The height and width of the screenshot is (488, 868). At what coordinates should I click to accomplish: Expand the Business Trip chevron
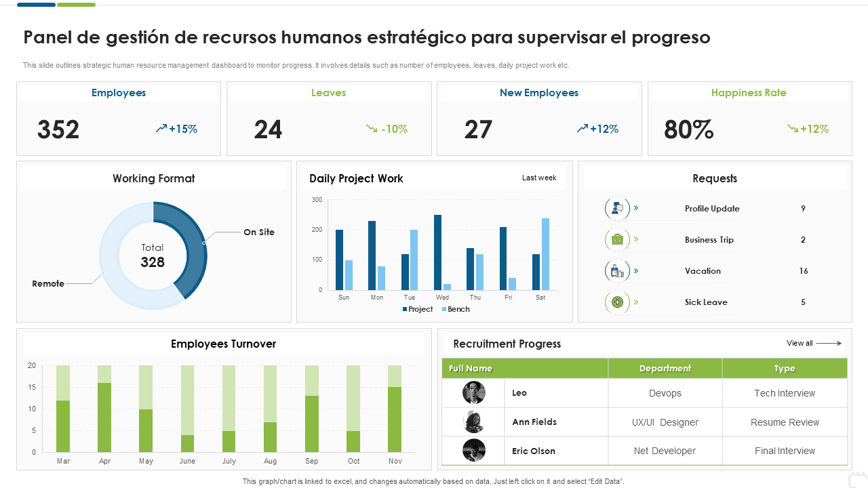[x=636, y=239]
